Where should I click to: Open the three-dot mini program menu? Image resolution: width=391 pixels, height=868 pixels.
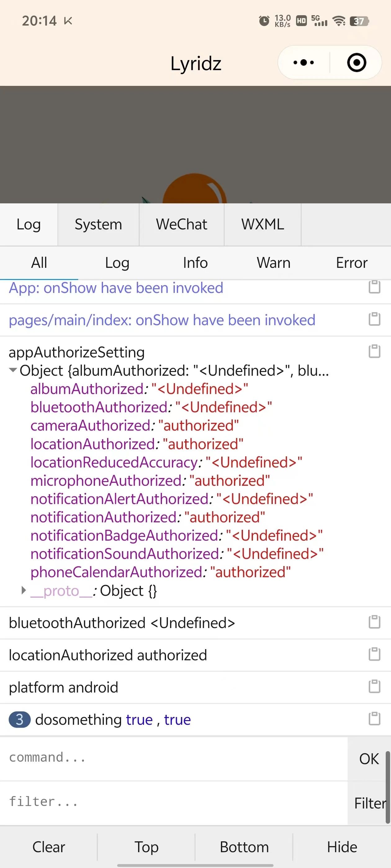click(x=303, y=63)
